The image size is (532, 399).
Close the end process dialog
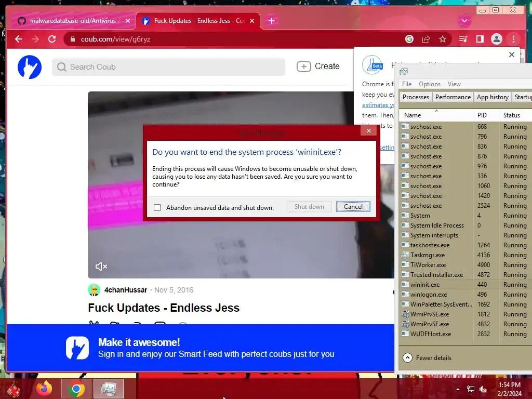[x=369, y=130]
